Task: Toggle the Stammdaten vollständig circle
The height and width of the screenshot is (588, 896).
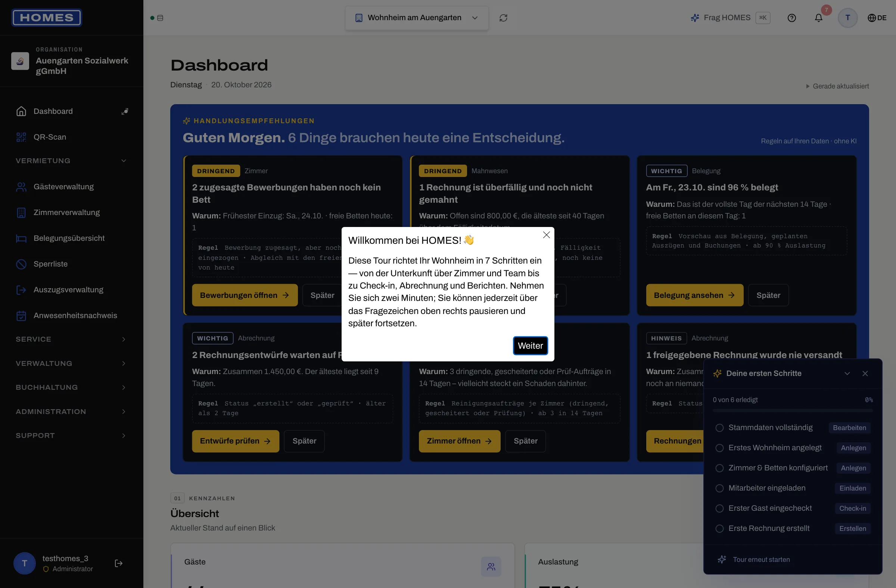Action: pos(719,427)
